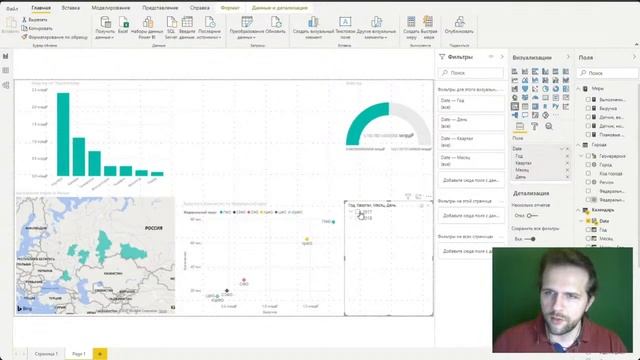Open the Date field well dropdown arrow

pyautogui.click(x=562, y=149)
